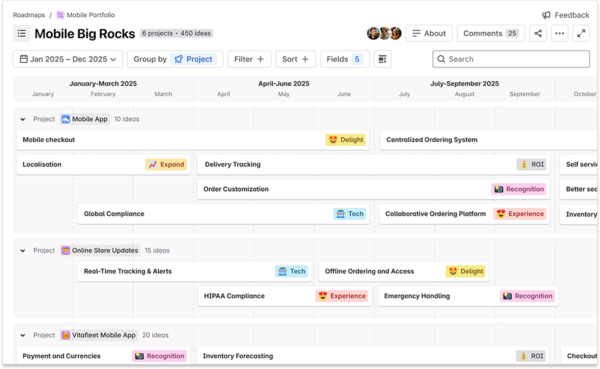Add a Sort rule
This screenshot has height=369, width=600.
pos(295,59)
